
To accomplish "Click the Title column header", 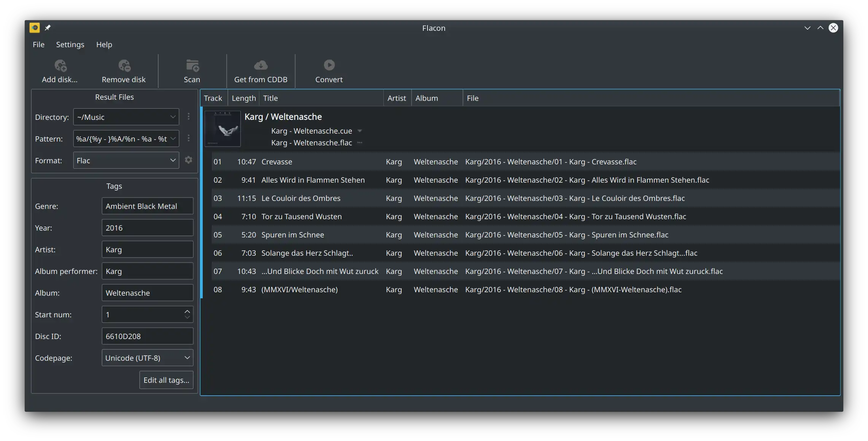I will click(x=321, y=98).
